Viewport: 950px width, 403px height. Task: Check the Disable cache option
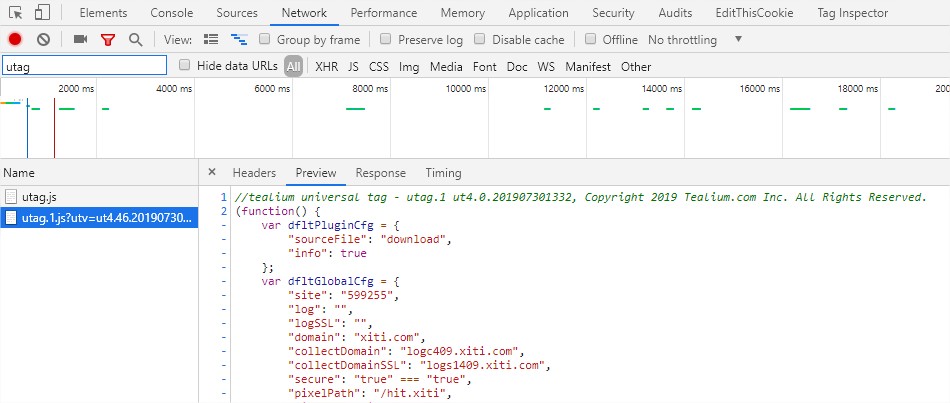pyautogui.click(x=480, y=40)
